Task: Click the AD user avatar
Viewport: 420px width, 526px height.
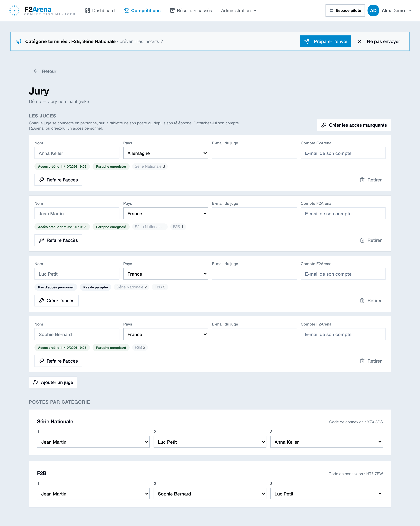Action: pyautogui.click(x=373, y=11)
